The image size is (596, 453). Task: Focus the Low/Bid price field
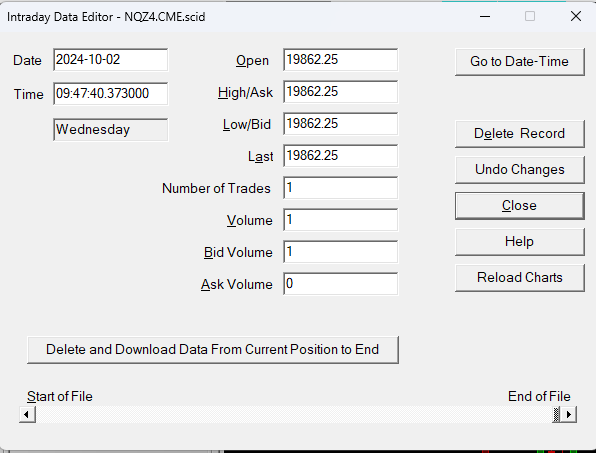coord(340,124)
